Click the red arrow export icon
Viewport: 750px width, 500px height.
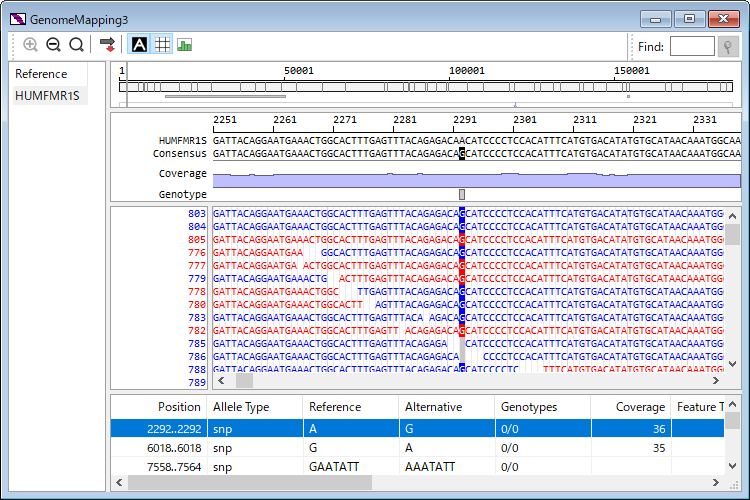pos(107,45)
